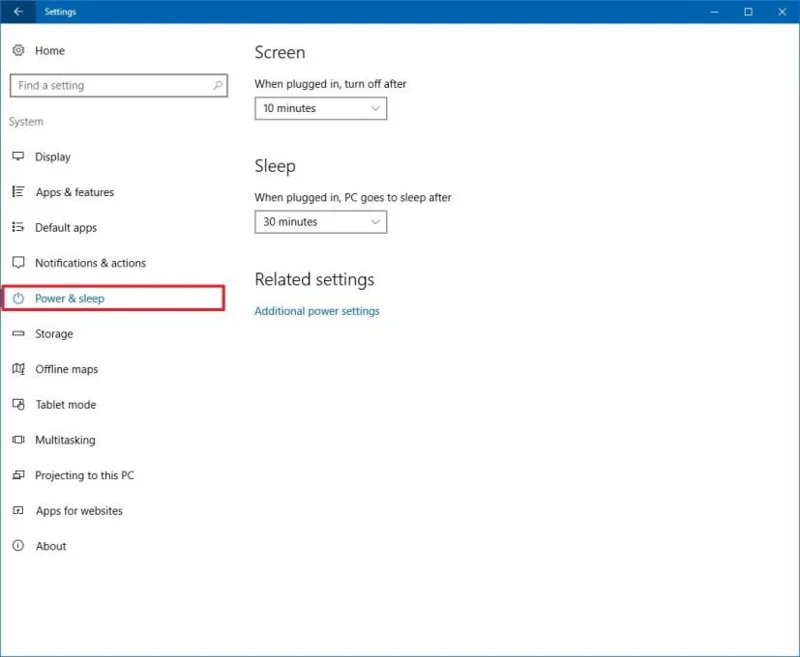
Task: Click the Sleep section heading
Action: pos(275,166)
